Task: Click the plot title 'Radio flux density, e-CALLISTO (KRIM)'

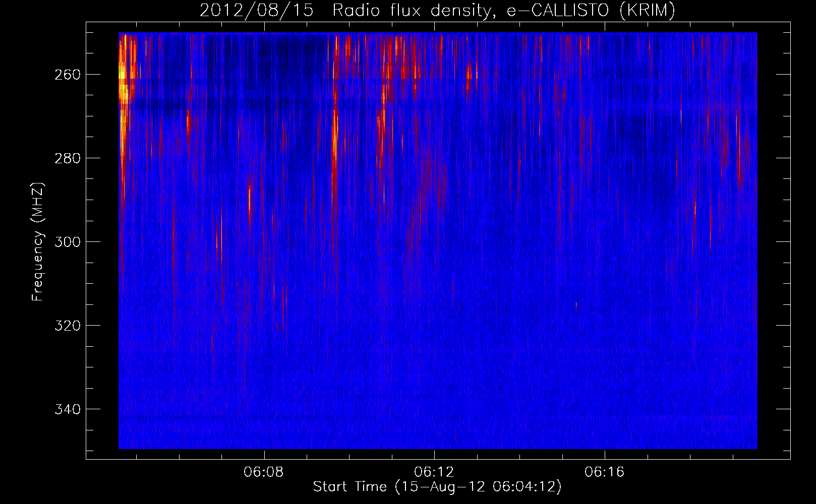Action: [503, 10]
